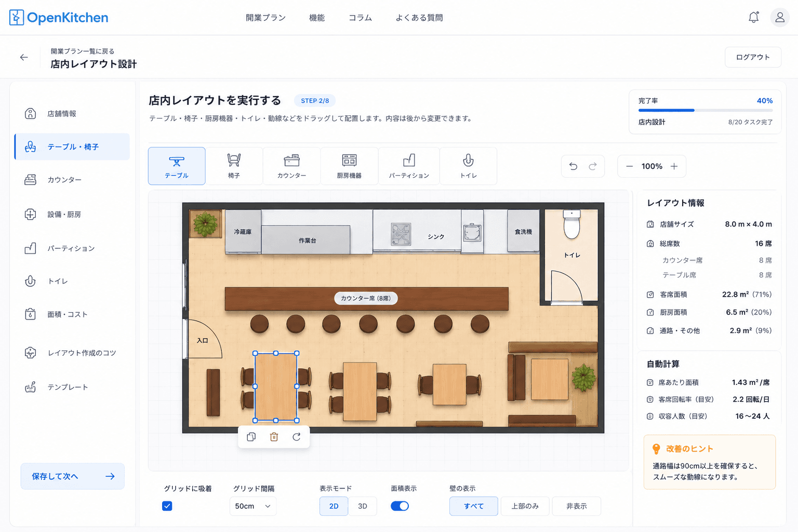Open 設備・厨房 in the sidebar

coord(72,214)
